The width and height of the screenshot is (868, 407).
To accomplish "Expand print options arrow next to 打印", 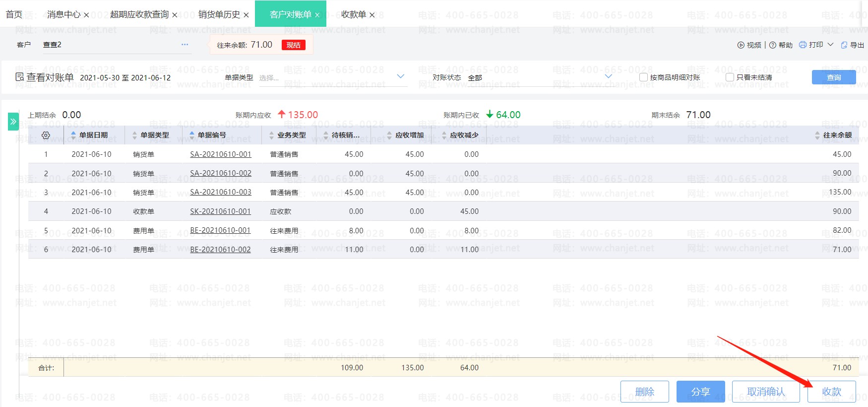I will pyautogui.click(x=831, y=45).
